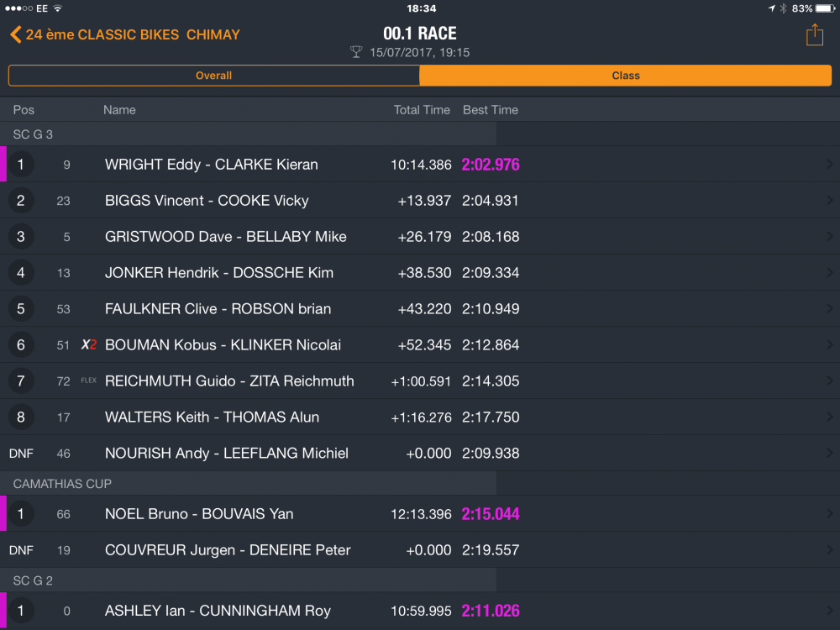
Task: Tap the share icon at top right
Action: coord(814,34)
